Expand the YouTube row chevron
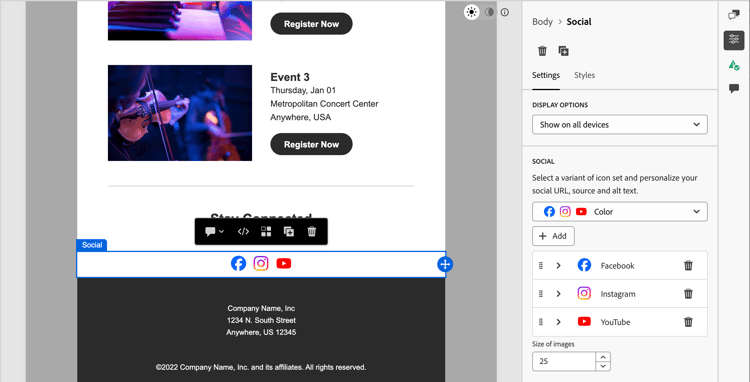This screenshot has width=750, height=382. [x=558, y=322]
